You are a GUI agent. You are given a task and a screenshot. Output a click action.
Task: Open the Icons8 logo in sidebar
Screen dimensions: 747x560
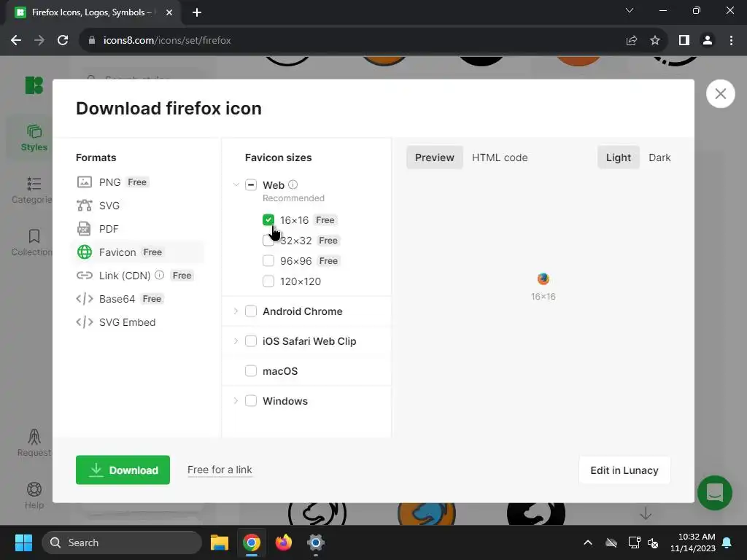coord(34,85)
